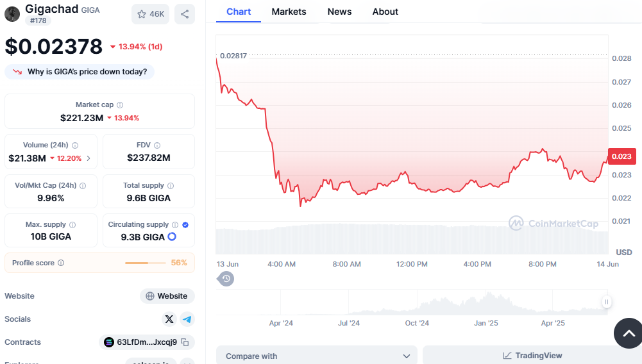Show Total supply info icon
This screenshot has width=642, height=364.
[171, 186]
